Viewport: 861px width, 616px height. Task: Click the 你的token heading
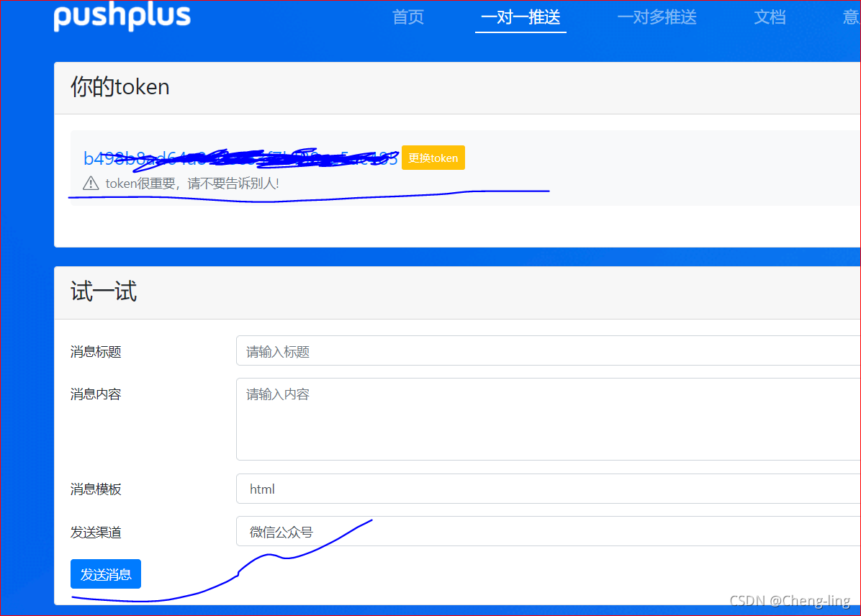(120, 87)
